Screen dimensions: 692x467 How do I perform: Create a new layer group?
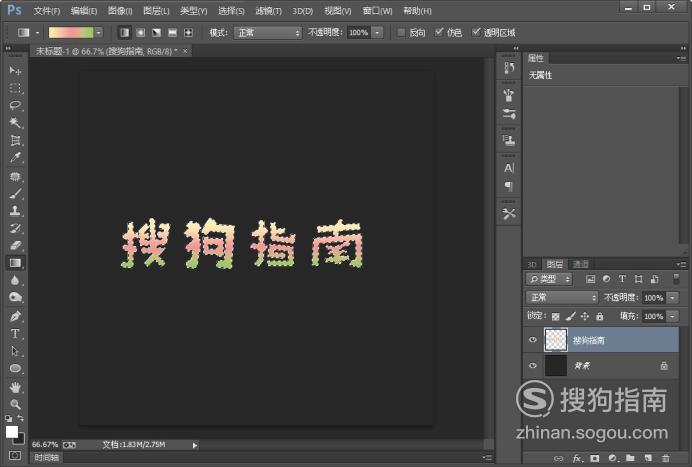pyautogui.click(x=630, y=458)
